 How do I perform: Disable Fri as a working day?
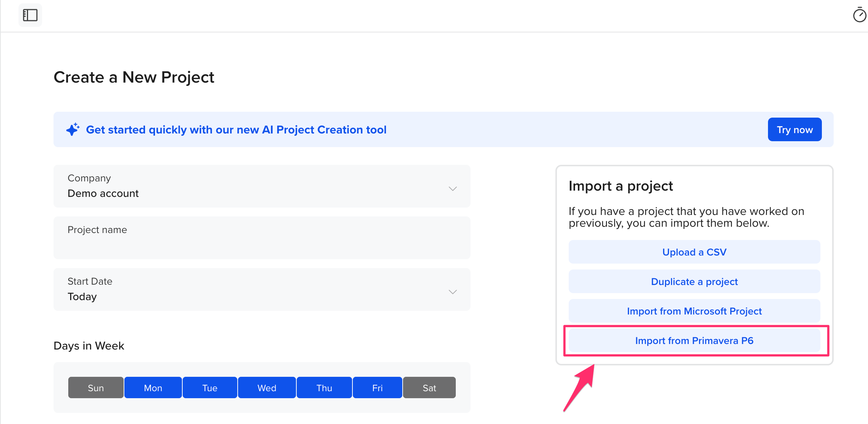pos(377,387)
